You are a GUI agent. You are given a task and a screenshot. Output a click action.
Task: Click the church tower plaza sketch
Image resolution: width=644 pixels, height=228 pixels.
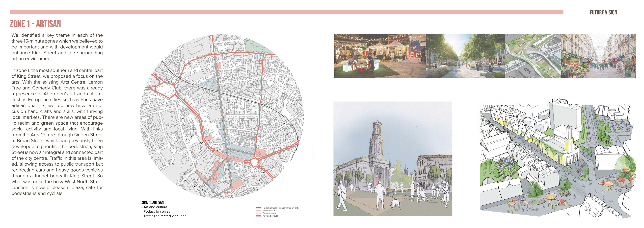point(392,159)
